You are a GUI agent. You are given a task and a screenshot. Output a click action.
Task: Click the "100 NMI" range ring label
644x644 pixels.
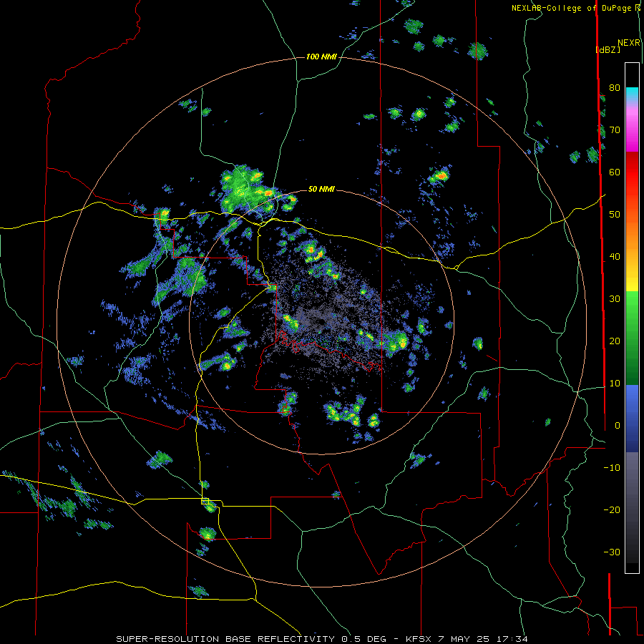(x=321, y=57)
